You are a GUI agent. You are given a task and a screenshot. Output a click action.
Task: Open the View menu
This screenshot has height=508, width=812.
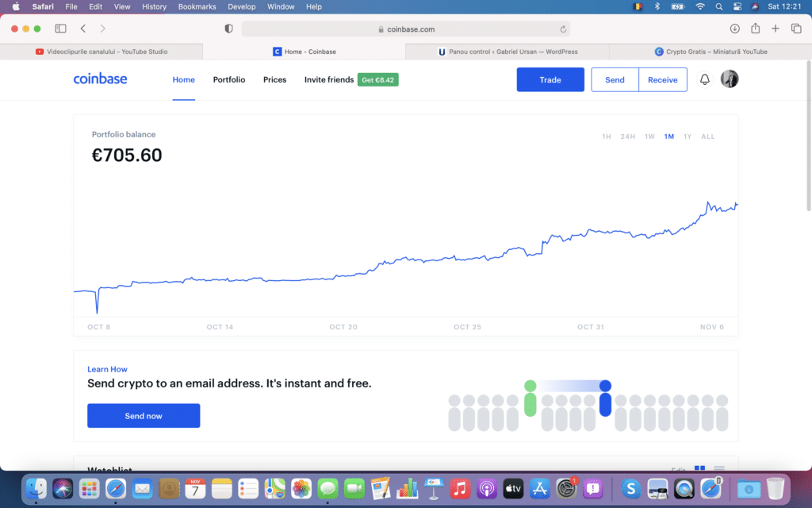point(121,6)
